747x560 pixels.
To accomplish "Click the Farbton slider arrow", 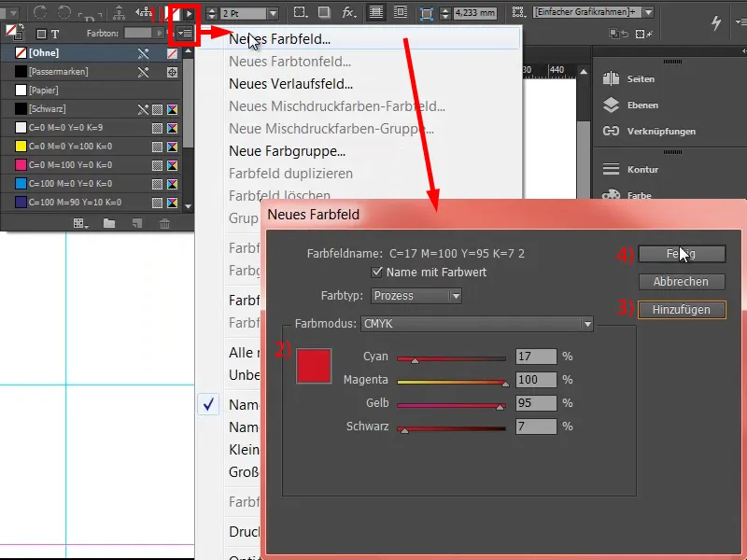I will [x=160, y=33].
